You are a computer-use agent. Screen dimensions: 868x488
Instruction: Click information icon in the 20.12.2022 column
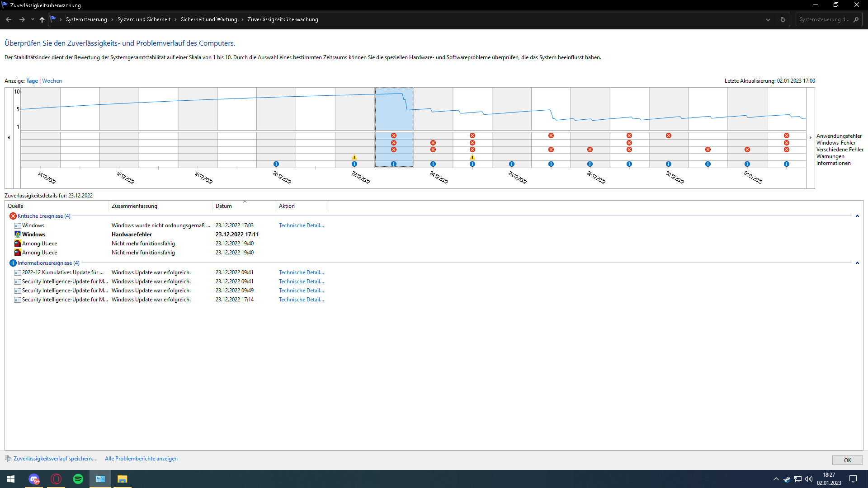[x=276, y=164]
